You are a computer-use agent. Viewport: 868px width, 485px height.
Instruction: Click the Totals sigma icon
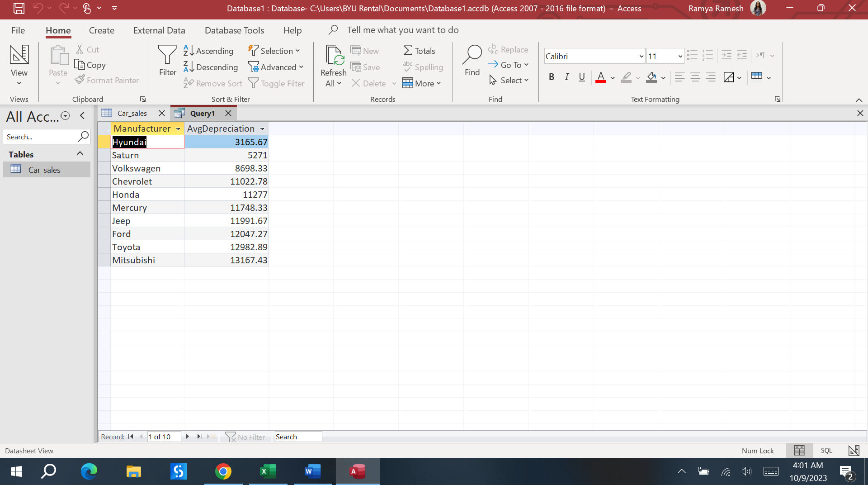point(408,51)
